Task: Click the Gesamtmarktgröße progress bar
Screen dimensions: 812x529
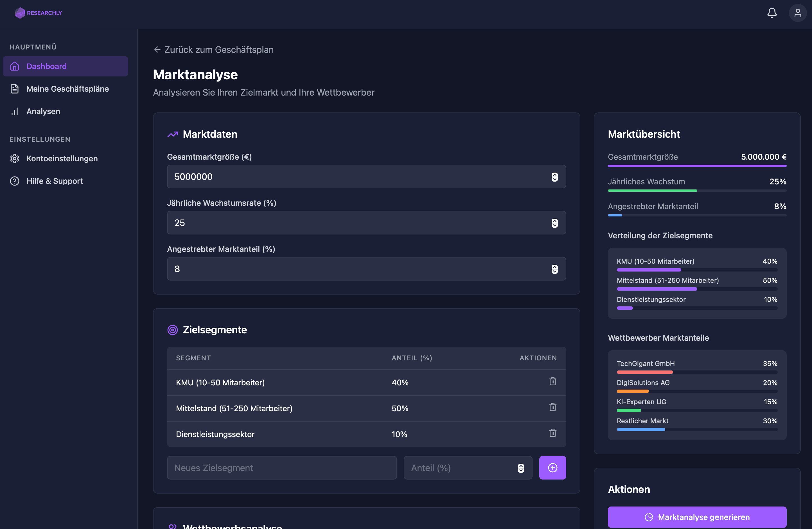Action: [697, 166]
